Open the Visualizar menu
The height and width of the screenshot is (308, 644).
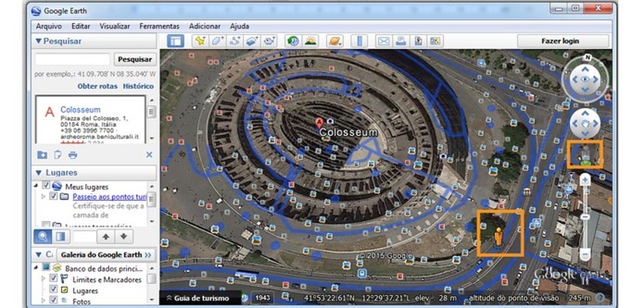point(115,26)
